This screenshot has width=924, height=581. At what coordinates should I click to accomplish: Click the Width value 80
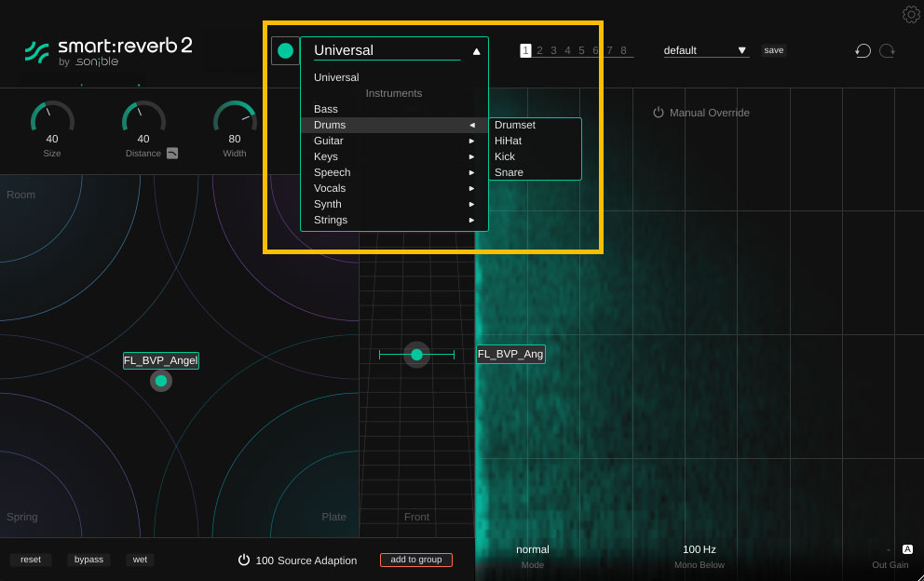pyautogui.click(x=235, y=139)
